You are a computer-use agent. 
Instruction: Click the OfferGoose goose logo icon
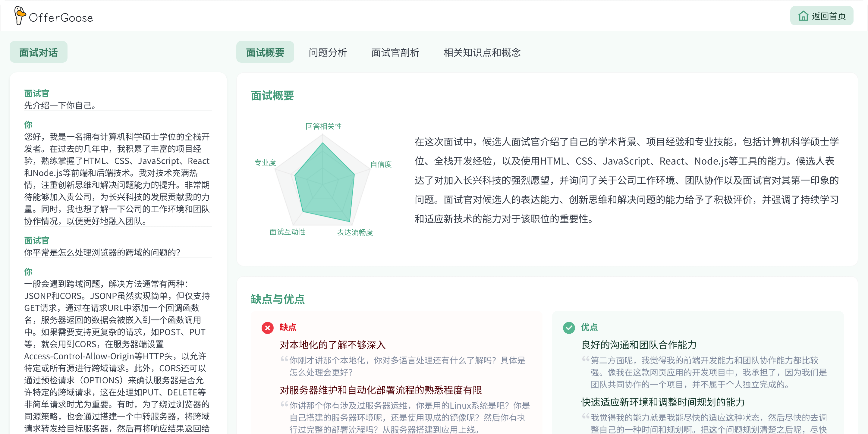19,15
